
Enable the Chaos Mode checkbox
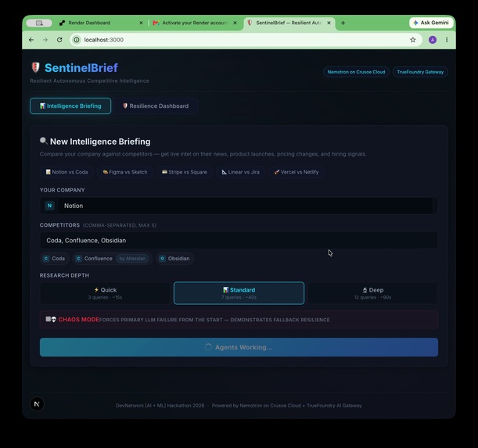tap(49, 319)
